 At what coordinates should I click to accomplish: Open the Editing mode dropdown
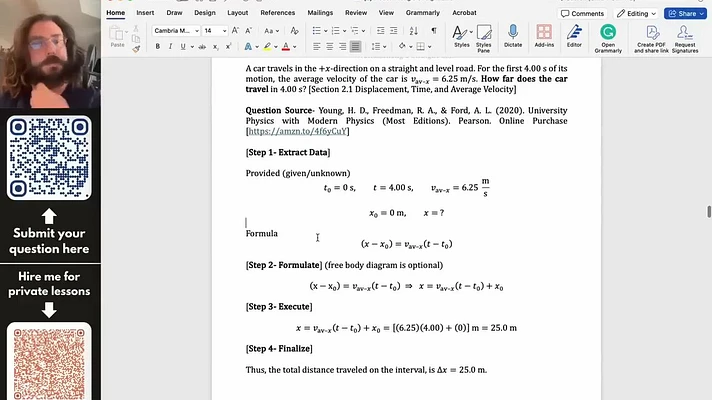[636, 14]
